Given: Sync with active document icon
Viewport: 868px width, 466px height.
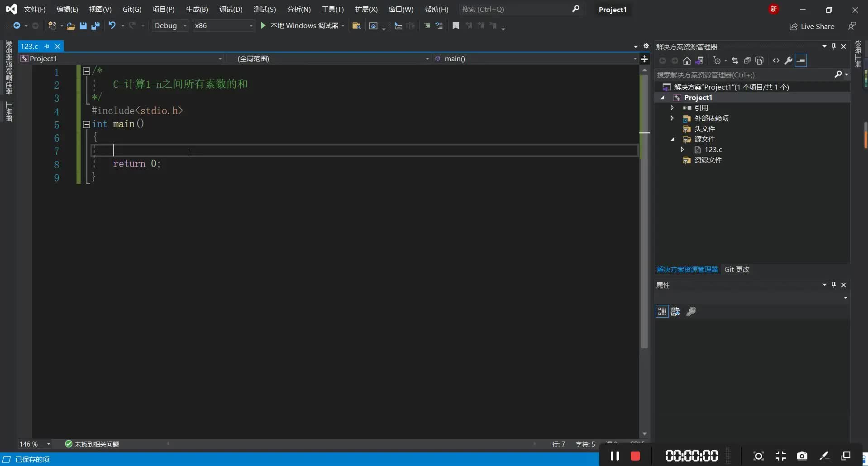Looking at the screenshot, I should tap(735, 61).
